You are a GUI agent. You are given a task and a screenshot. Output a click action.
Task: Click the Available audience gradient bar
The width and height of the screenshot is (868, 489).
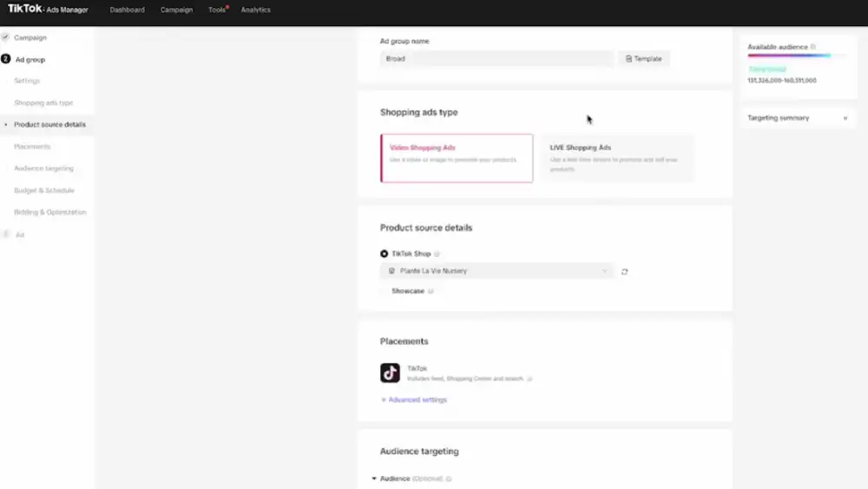click(x=789, y=56)
